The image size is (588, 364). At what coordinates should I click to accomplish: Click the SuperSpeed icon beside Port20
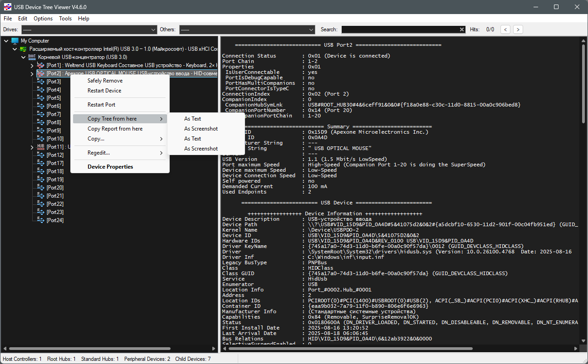coord(40,188)
